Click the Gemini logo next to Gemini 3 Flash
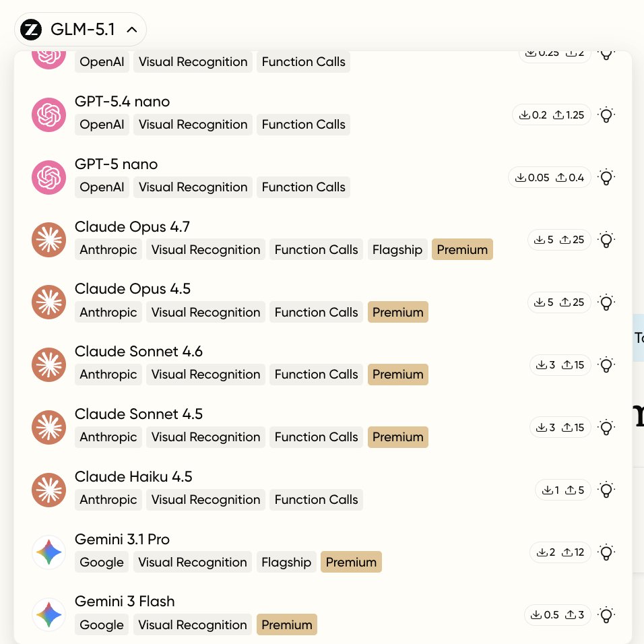The width and height of the screenshot is (644, 644). [x=49, y=615]
